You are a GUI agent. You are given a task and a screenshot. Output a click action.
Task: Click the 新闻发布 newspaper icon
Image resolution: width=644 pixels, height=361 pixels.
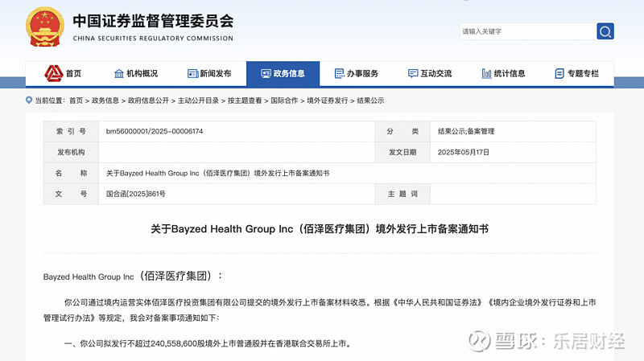[192, 73]
